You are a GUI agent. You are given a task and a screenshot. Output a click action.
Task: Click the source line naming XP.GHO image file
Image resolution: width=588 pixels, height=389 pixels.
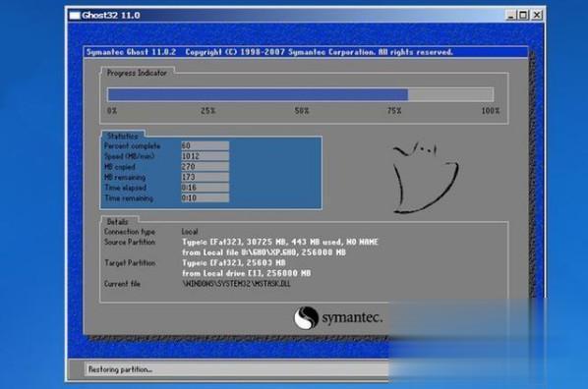(264, 252)
